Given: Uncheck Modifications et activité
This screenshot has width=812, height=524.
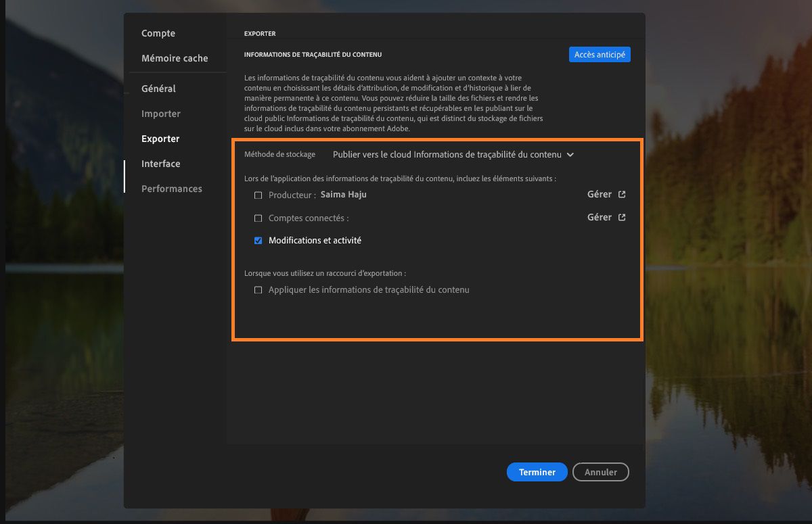Looking at the screenshot, I should pos(258,240).
